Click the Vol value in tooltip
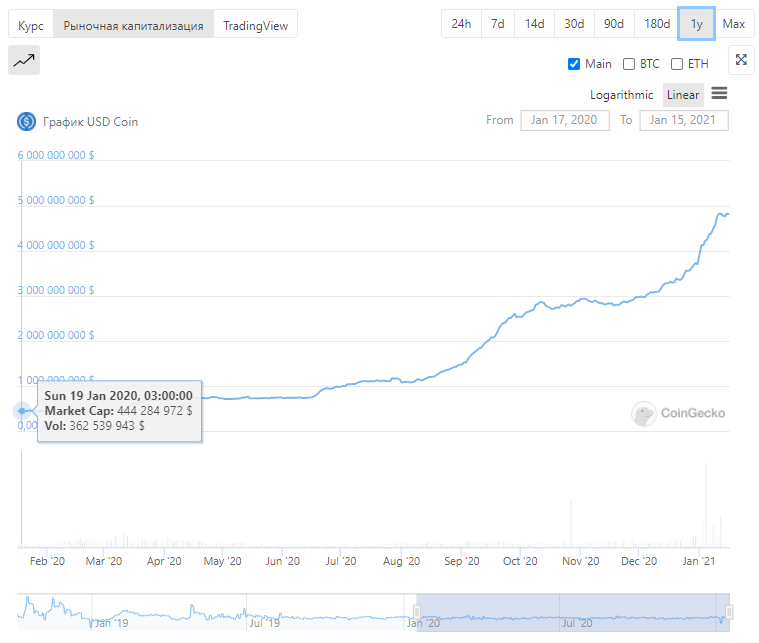 click(x=107, y=426)
